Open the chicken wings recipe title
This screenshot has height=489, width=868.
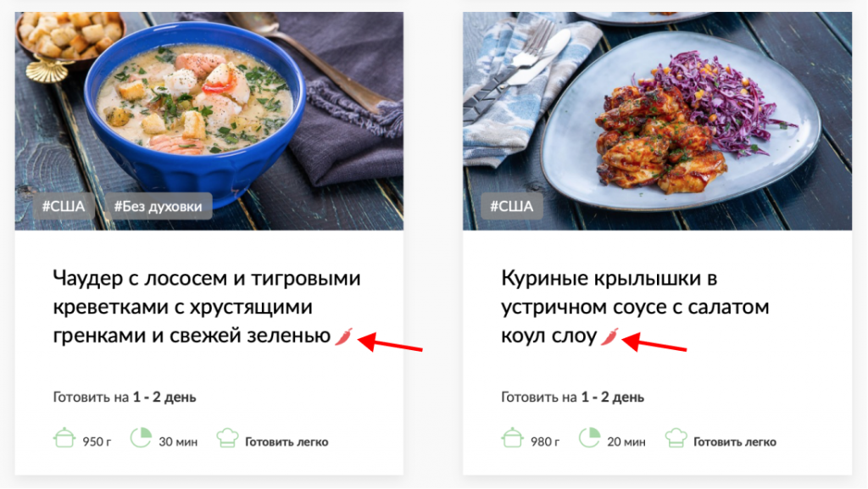(x=635, y=307)
